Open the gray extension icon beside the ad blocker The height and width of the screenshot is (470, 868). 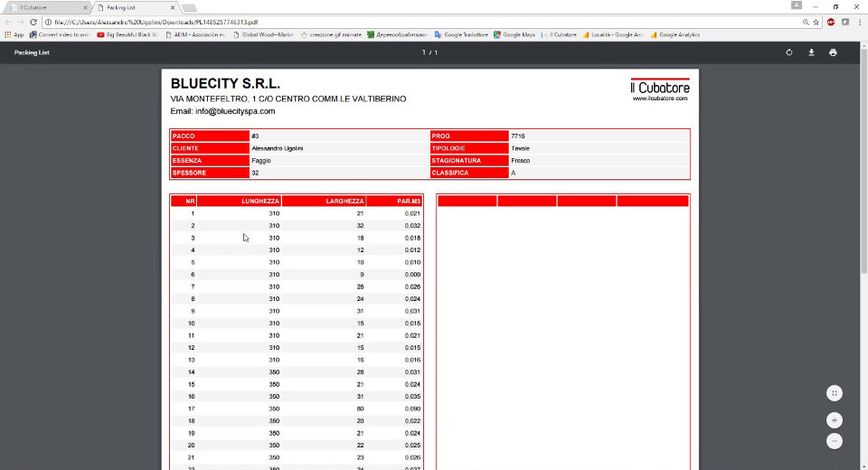tap(845, 22)
